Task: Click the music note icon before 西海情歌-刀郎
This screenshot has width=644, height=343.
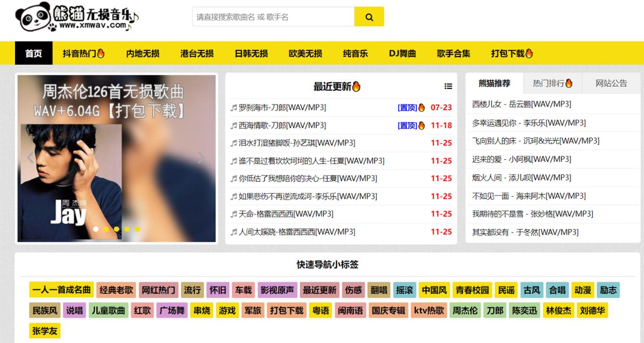Action: click(x=234, y=126)
